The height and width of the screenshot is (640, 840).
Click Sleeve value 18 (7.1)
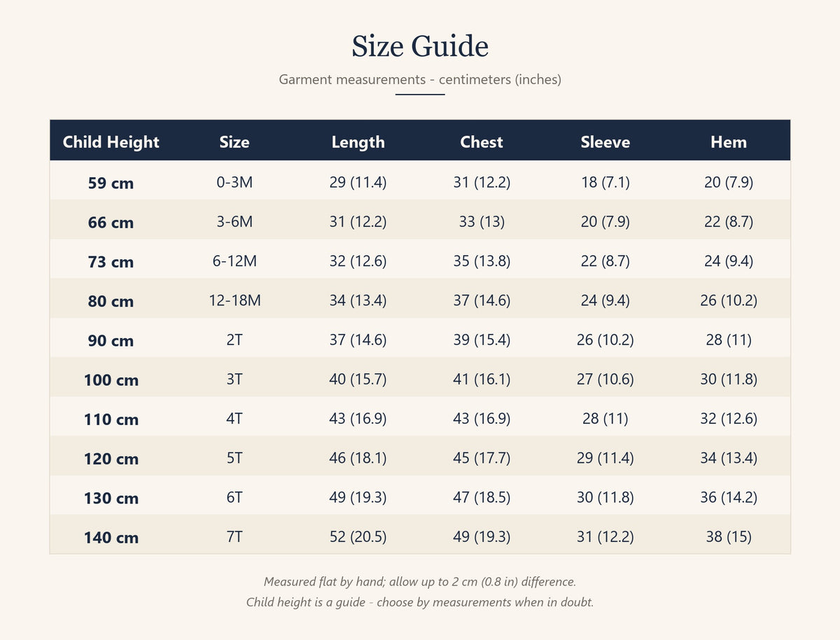[605, 182]
